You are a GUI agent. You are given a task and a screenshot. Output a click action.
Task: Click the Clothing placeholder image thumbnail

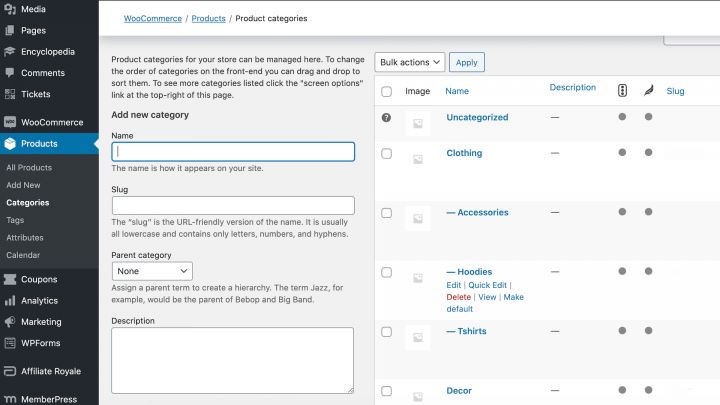pyautogui.click(x=417, y=159)
